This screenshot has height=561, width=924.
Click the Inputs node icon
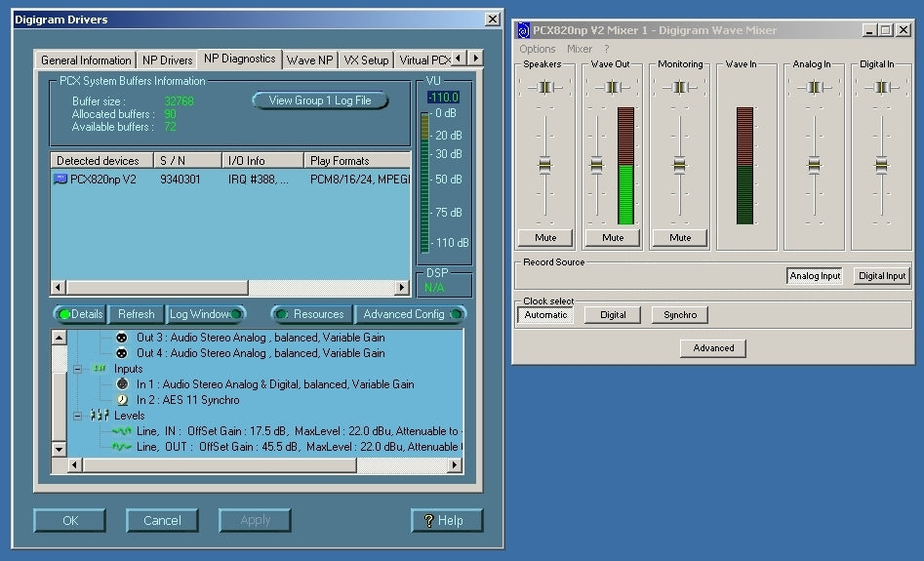point(100,368)
